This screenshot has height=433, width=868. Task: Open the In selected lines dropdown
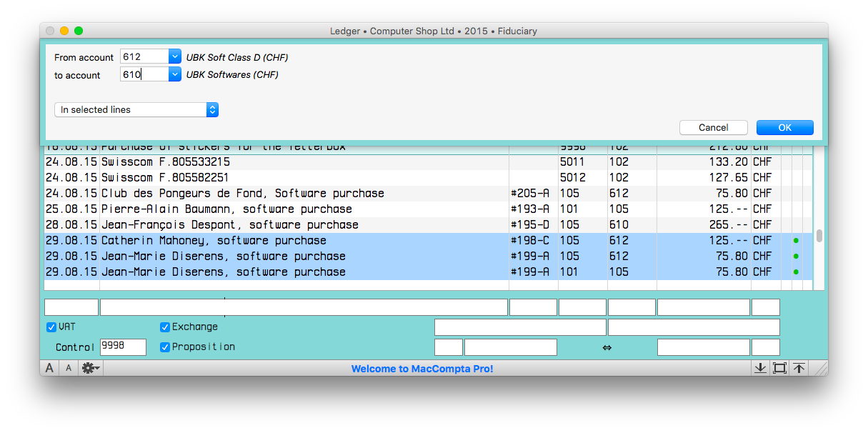[x=136, y=109]
